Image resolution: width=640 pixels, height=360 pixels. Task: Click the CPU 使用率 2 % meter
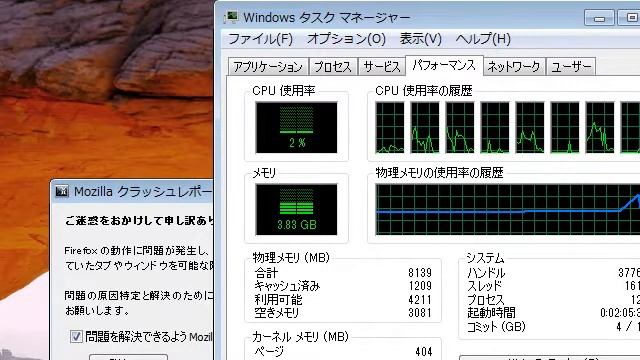296,128
